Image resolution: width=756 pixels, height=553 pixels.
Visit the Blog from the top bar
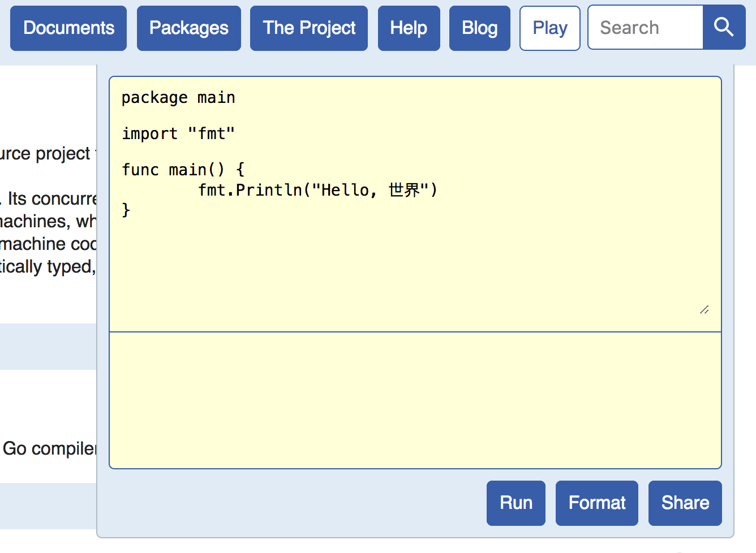pos(479,28)
